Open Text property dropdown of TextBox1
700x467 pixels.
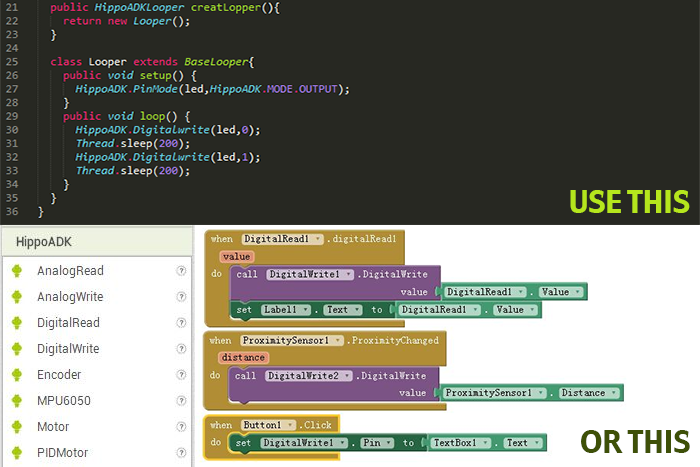[523, 443]
